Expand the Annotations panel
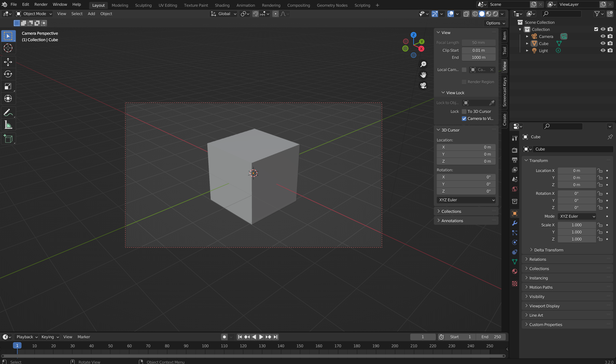The width and height of the screenshot is (616, 364). click(452, 221)
